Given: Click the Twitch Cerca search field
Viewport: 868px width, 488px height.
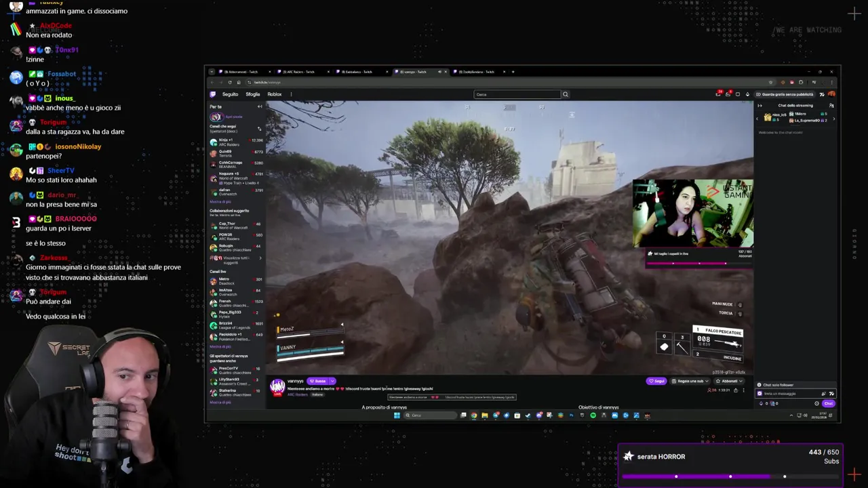Looking at the screenshot, I should pyautogui.click(x=517, y=94).
